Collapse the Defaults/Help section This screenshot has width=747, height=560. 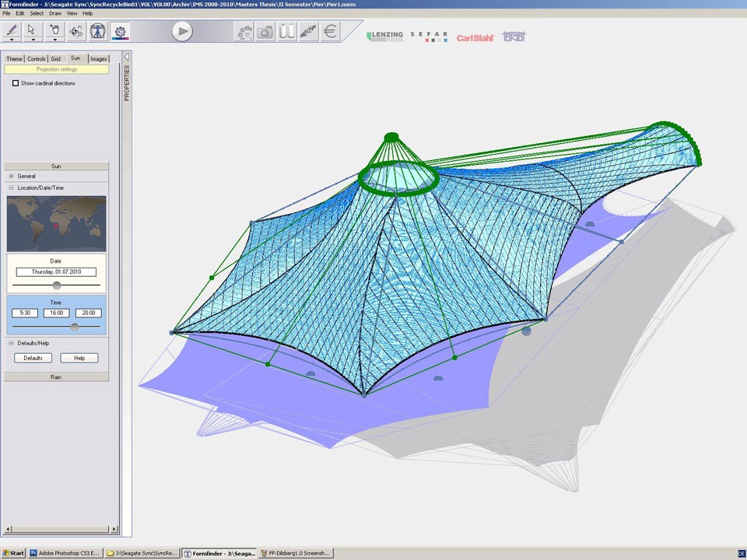click(11, 343)
